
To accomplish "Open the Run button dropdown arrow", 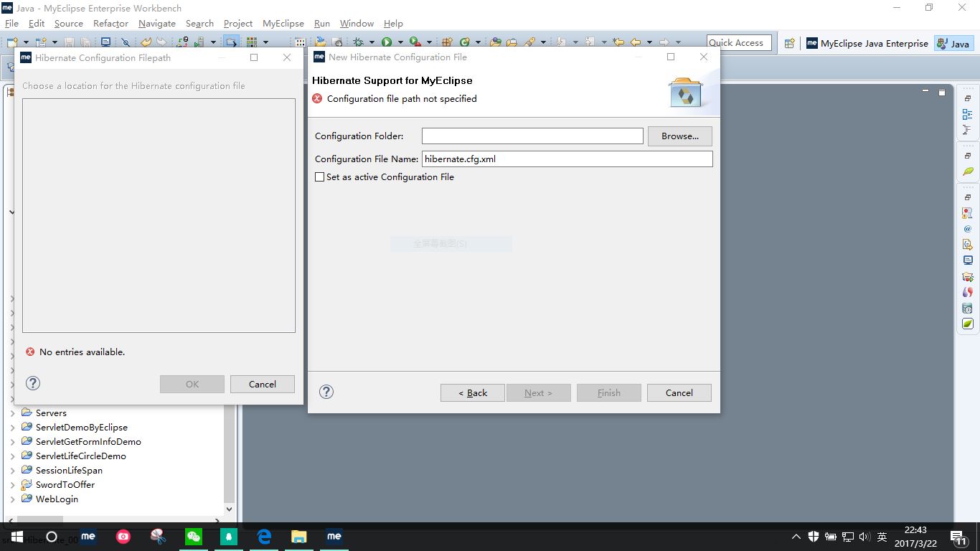I will [400, 42].
